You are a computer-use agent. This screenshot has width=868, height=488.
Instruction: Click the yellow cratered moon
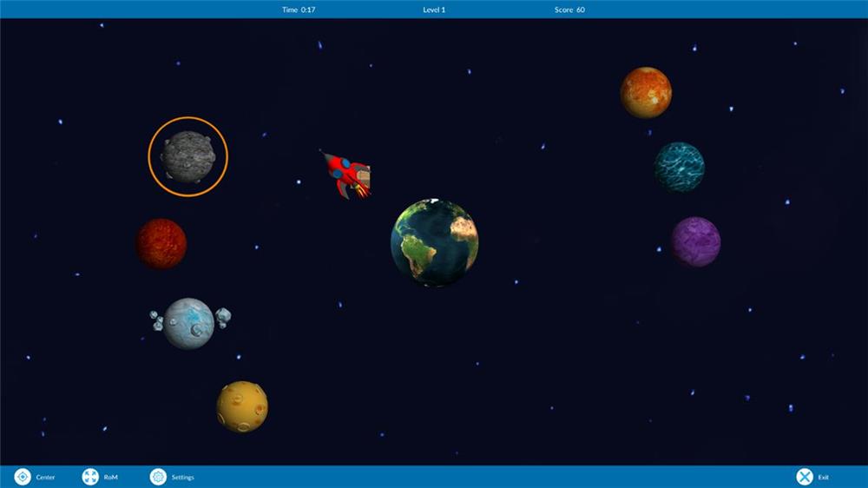242,406
